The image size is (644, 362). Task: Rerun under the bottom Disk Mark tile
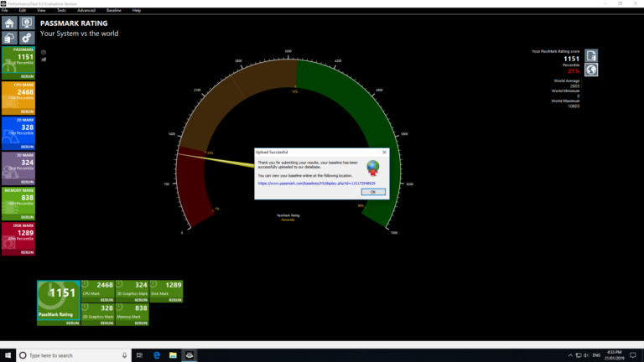pos(175,300)
